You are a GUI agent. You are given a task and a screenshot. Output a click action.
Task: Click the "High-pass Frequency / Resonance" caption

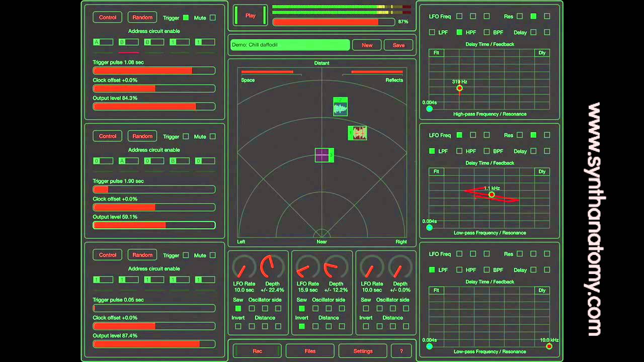pyautogui.click(x=490, y=114)
